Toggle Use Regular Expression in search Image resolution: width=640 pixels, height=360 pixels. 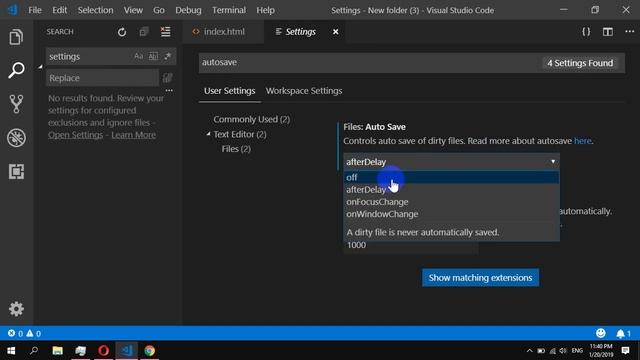[x=167, y=56]
